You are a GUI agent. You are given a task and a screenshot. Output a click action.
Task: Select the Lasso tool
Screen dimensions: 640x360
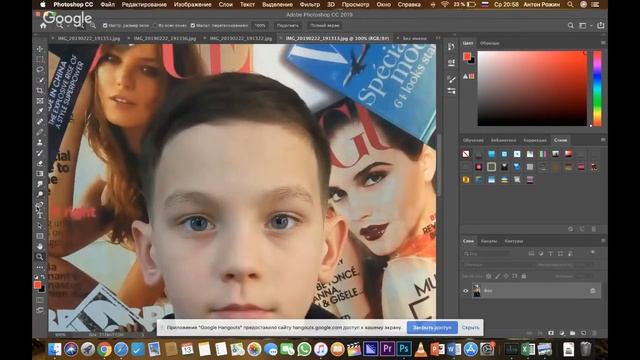[x=40, y=69]
